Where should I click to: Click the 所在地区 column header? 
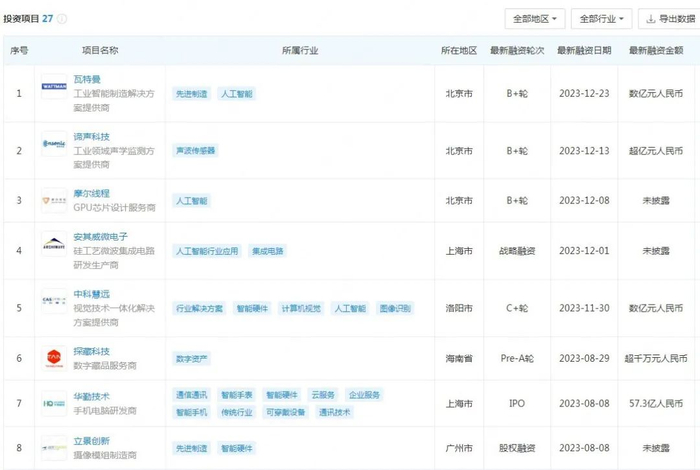(459, 50)
